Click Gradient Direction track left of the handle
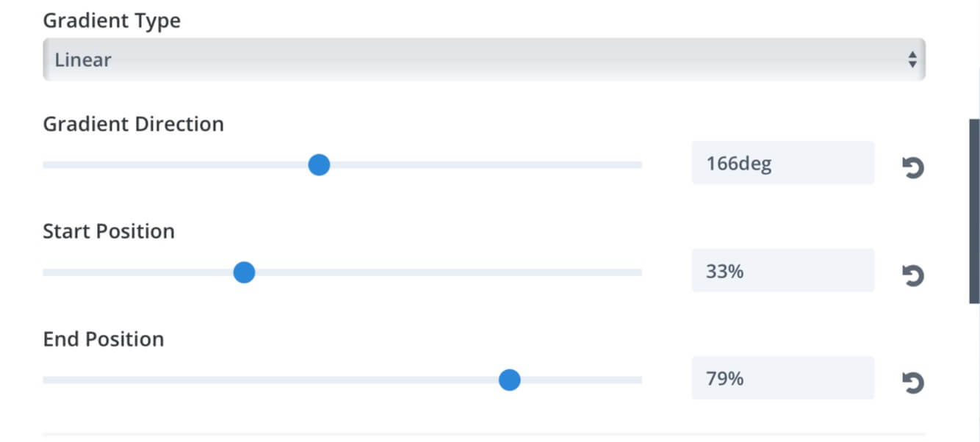This screenshot has width=980, height=442. [x=176, y=165]
